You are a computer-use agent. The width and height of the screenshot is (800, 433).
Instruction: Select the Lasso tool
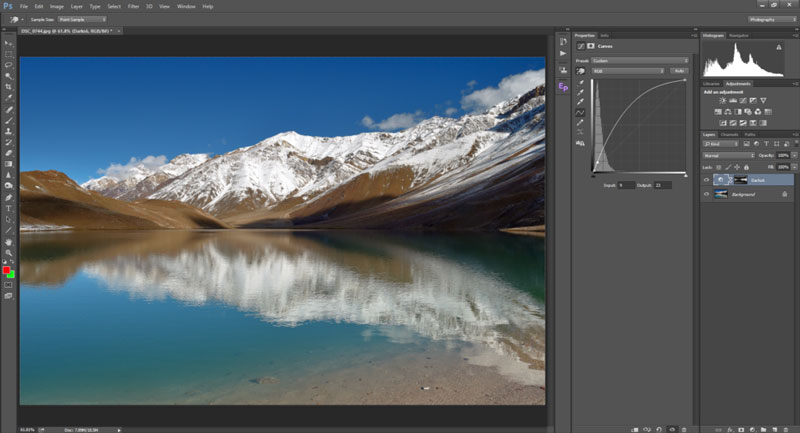point(9,65)
